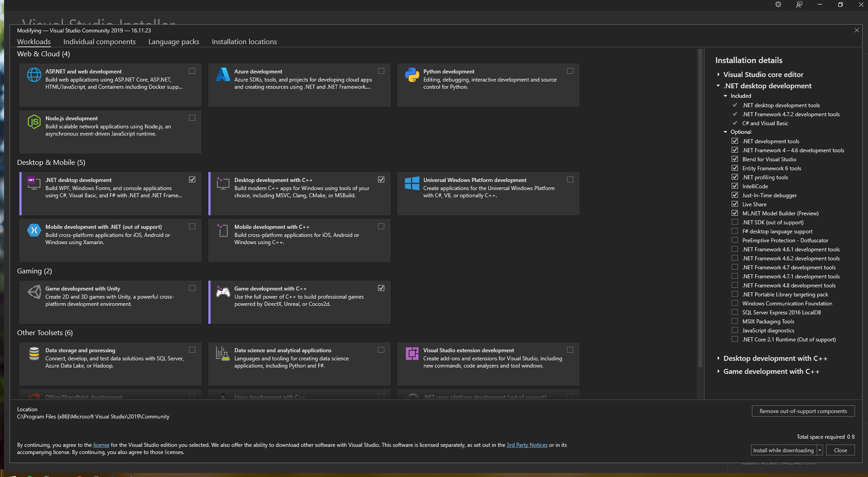
Task: Uncheck the Live Share optional component
Action: [735, 204]
